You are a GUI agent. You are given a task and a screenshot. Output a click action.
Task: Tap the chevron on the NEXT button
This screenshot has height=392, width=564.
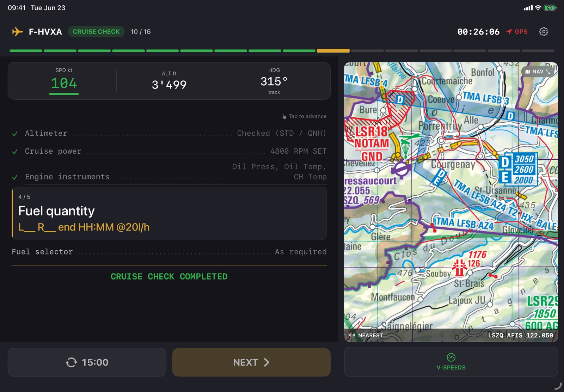[267, 362]
